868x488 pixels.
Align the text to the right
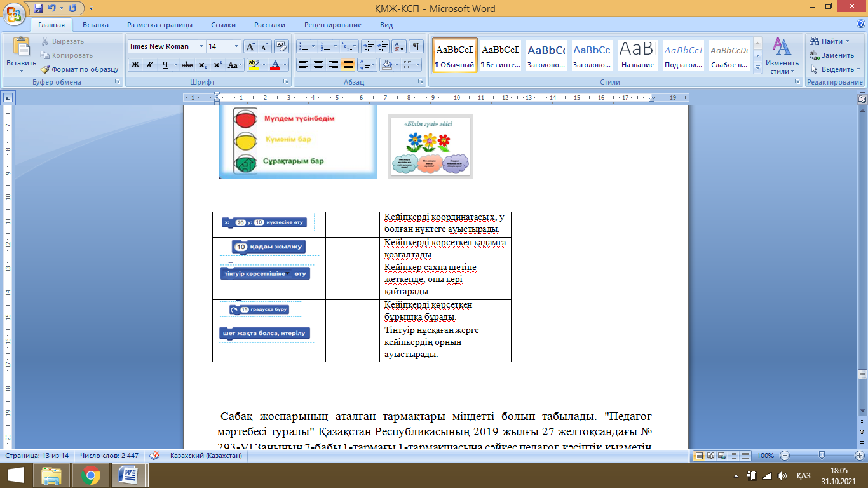[333, 65]
